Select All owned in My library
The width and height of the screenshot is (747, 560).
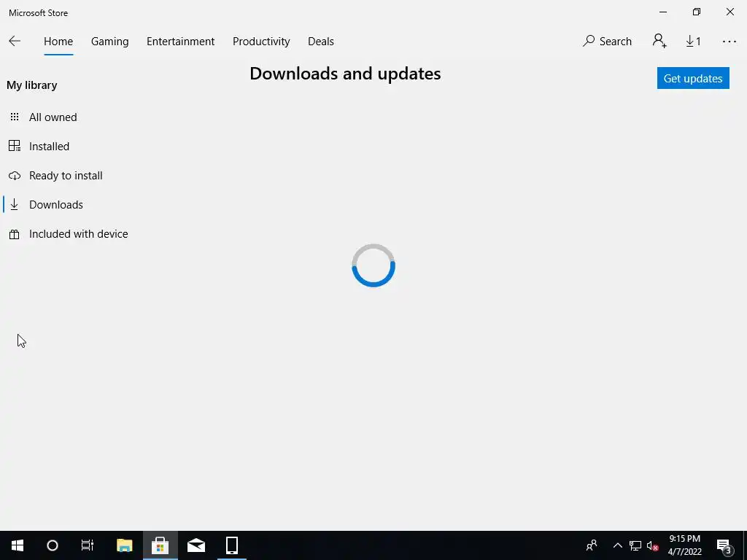(53, 117)
